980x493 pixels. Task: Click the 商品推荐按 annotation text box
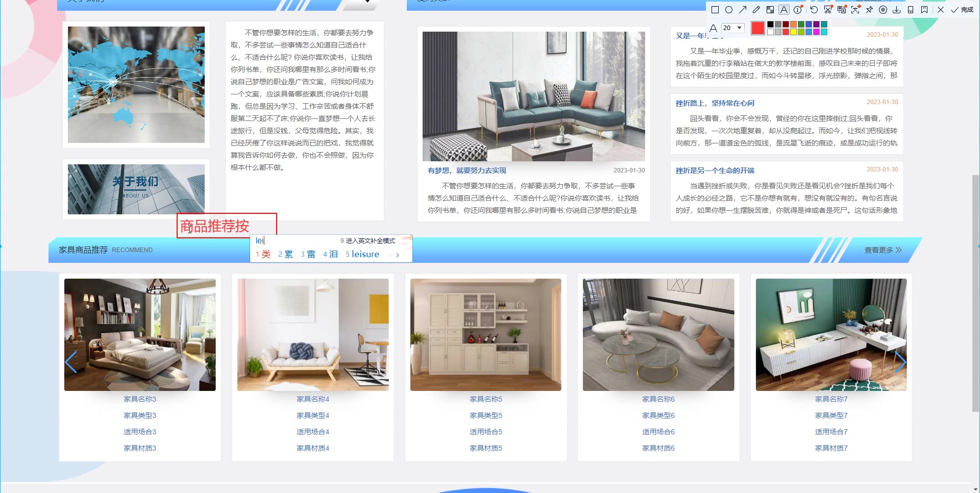[227, 226]
